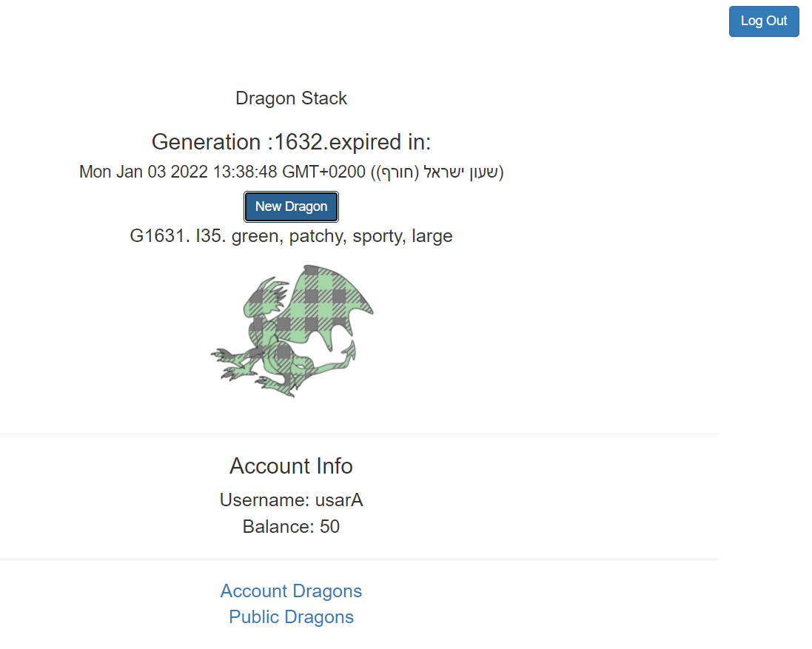Click the Account Info heading
The height and width of the screenshot is (649, 812).
(x=291, y=465)
